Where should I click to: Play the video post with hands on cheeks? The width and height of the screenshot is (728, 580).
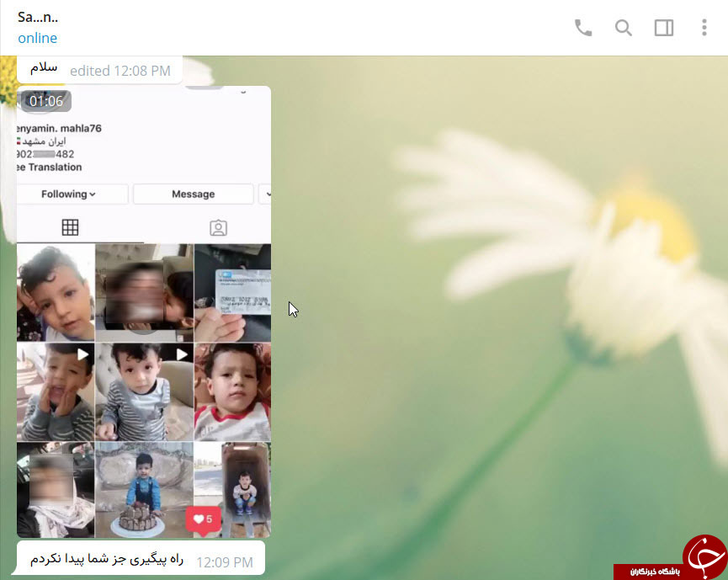(x=56, y=392)
